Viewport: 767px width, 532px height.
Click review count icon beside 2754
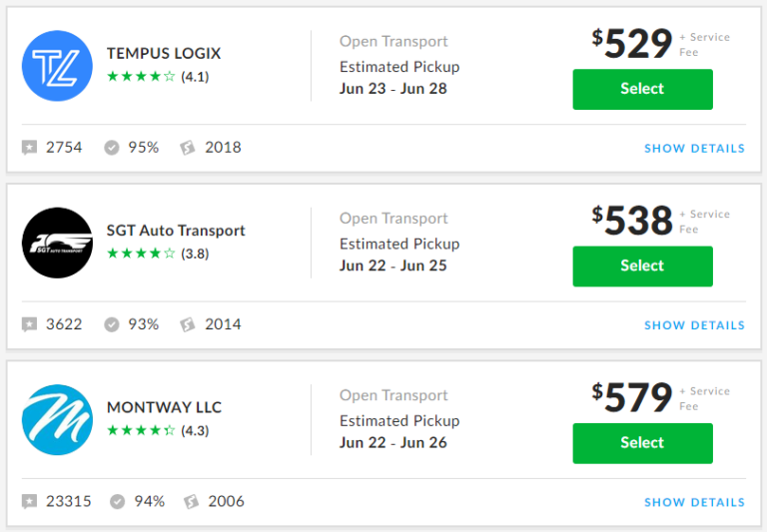[29, 147]
